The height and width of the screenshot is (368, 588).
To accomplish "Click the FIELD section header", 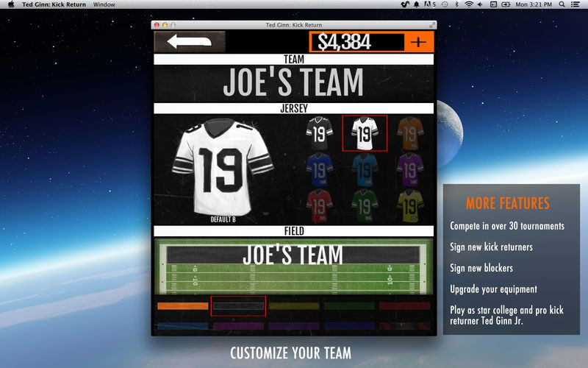I will pyautogui.click(x=293, y=231).
